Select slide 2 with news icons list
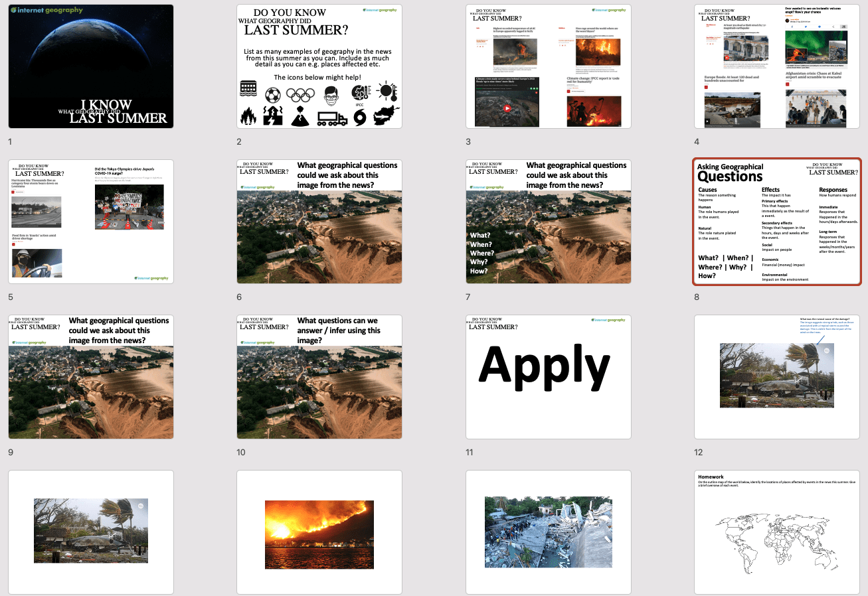Screen dimensions: 868x596 [319, 66]
